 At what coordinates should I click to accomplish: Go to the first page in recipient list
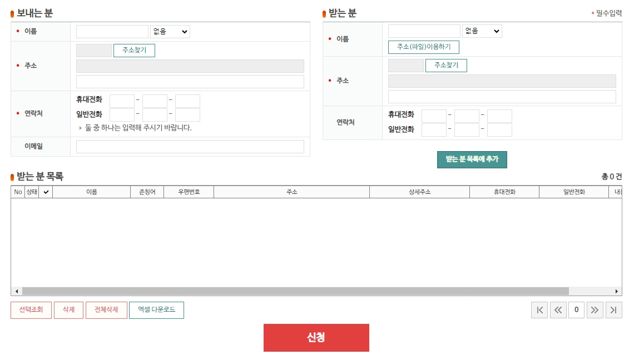539,310
